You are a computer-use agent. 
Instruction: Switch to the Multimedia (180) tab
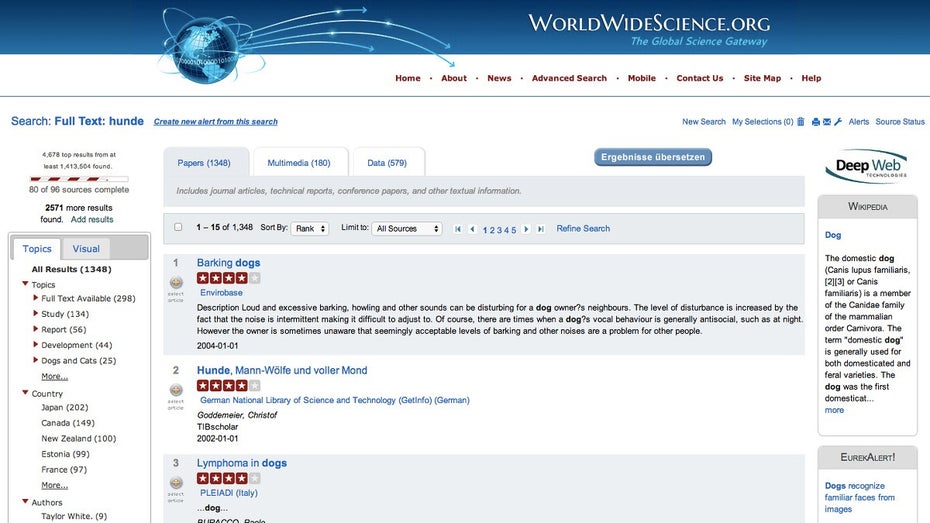[x=299, y=163]
